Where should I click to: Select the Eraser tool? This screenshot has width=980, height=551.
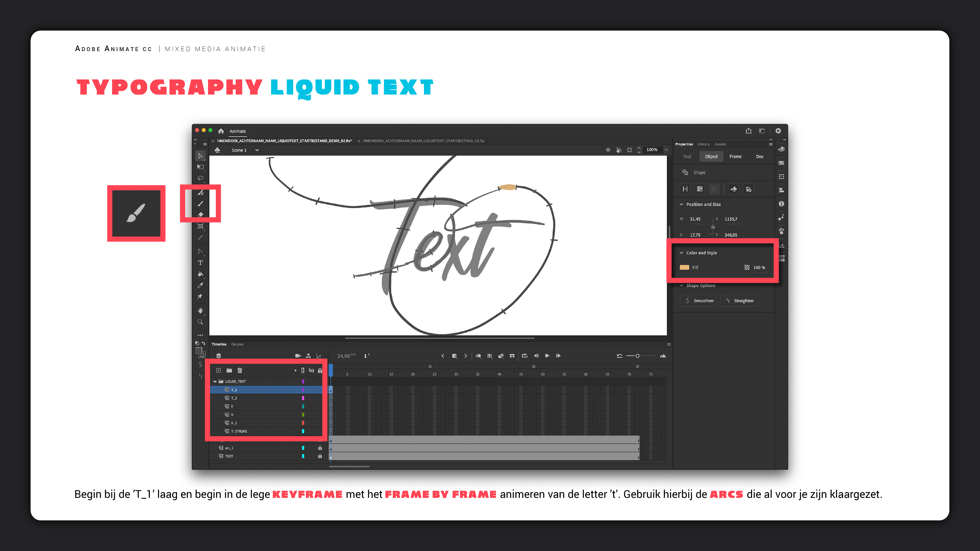[x=201, y=215]
